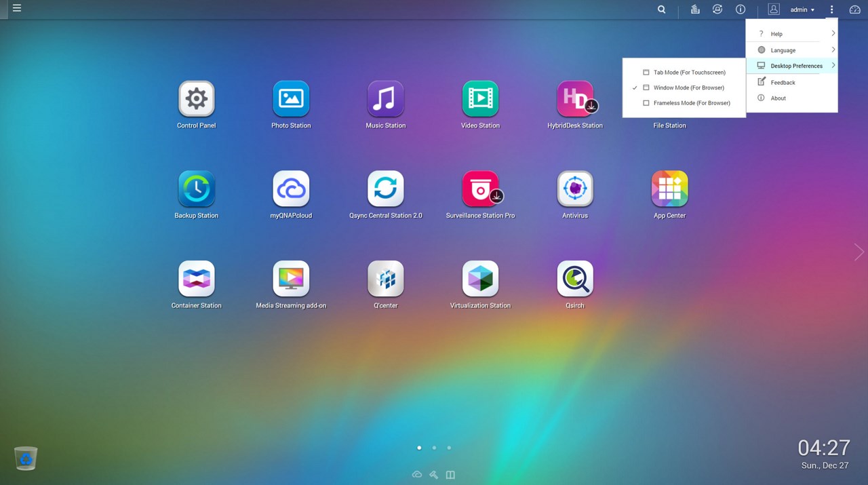
Task: Expand the Language submenu arrow
Action: 833,50
